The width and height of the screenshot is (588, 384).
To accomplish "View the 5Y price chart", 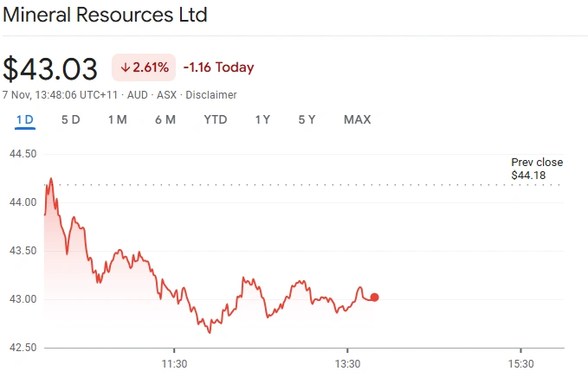I will coord(307,119).
